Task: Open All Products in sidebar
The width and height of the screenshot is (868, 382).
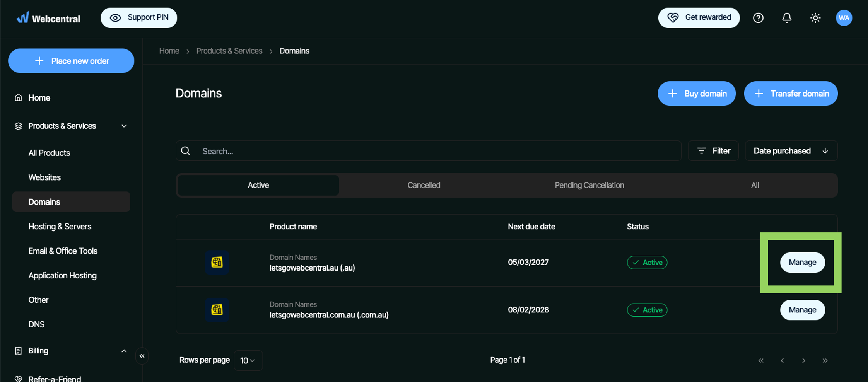Action: pos(49,153)
